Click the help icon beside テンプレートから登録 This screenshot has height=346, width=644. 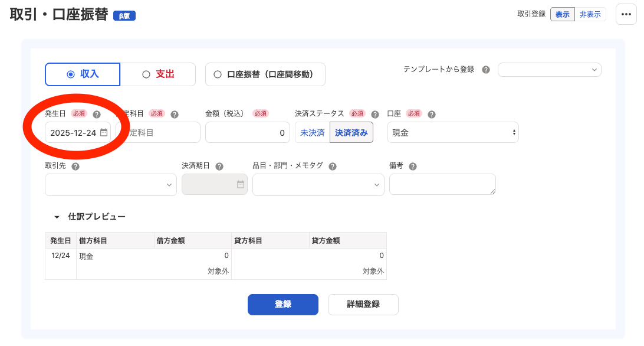[487, 70]
